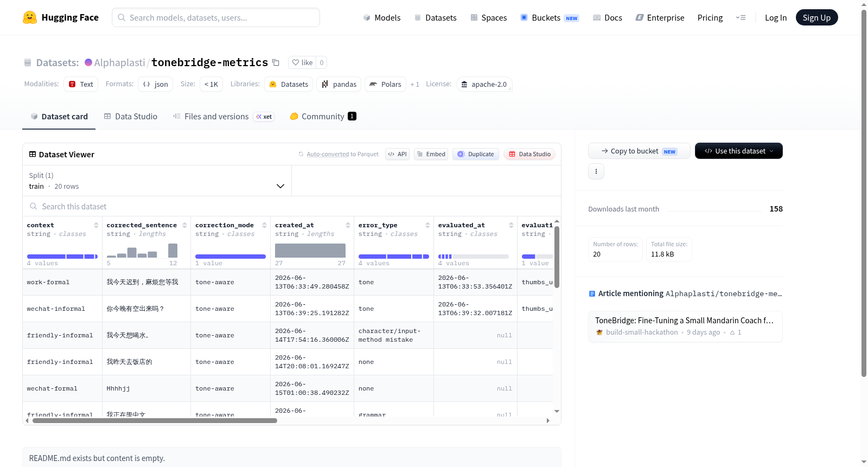This screenshot has height=467, width=868.
Task: Open the Alphaplasti profile link
Action: pyautogui.click(x=119, y=62)
